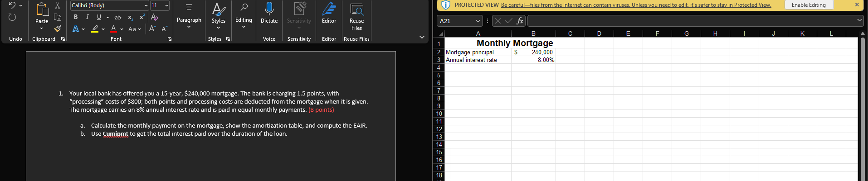Click the Cut scissors icon
868x181 pixels.
click(x=58, y=5)
